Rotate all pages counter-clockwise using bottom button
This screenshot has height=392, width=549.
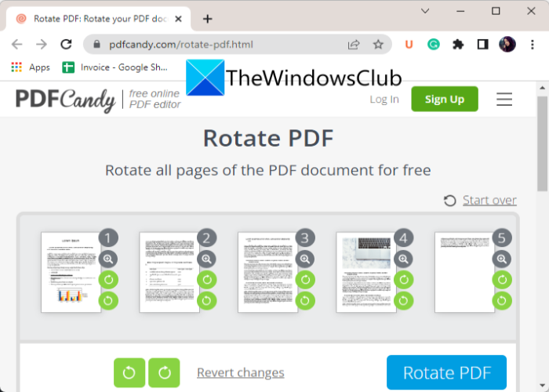(129, 372)
